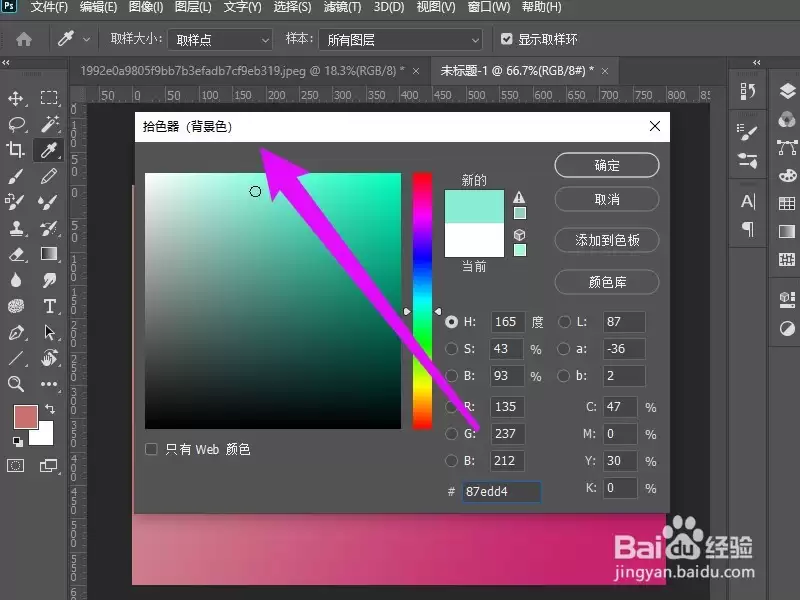The height and width of the screenshot is (600, 800).
Task: Select the Rectangular Marquee tool
Action: pyautogui.click(x=49, y=97)
